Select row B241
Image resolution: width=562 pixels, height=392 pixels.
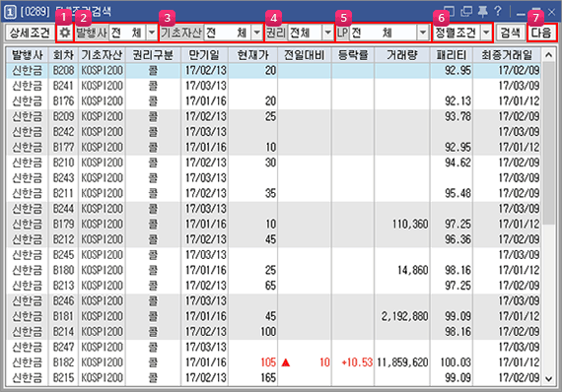click(x=273, y=86)
